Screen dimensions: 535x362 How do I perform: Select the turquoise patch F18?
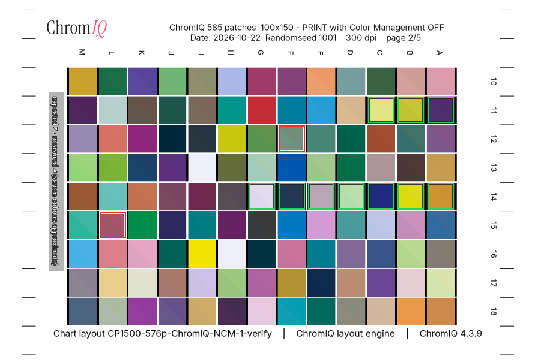(x=292, y=311)
